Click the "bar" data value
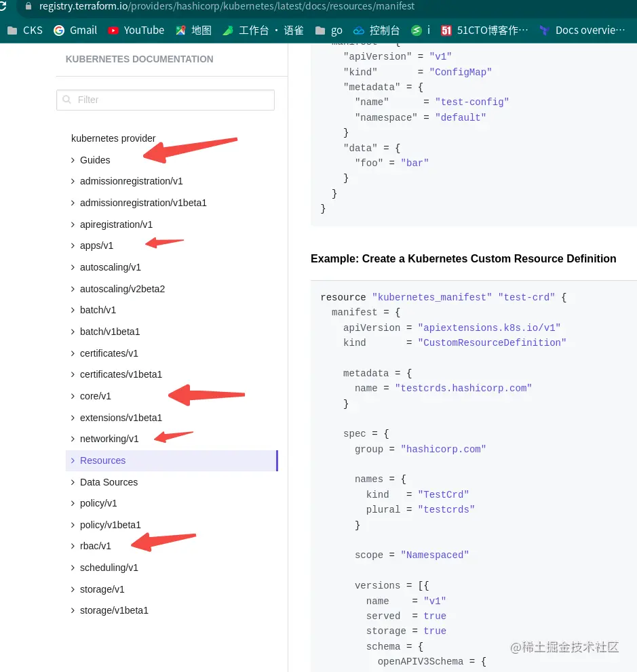Screen dimensions: 637x672 (x=414, y=163)
